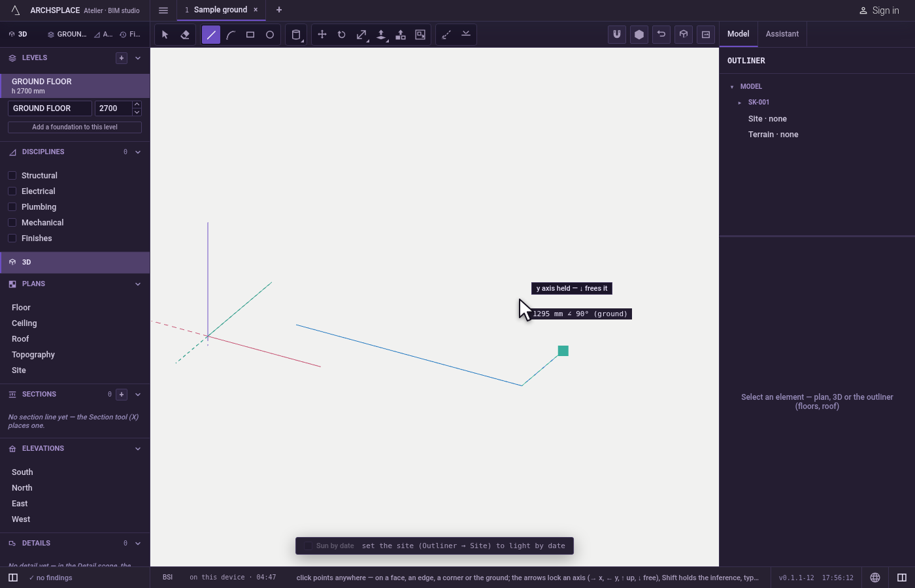Screen dimensions: 915x588
Task: Select the Rectangle tool
Action: point(250,35)
